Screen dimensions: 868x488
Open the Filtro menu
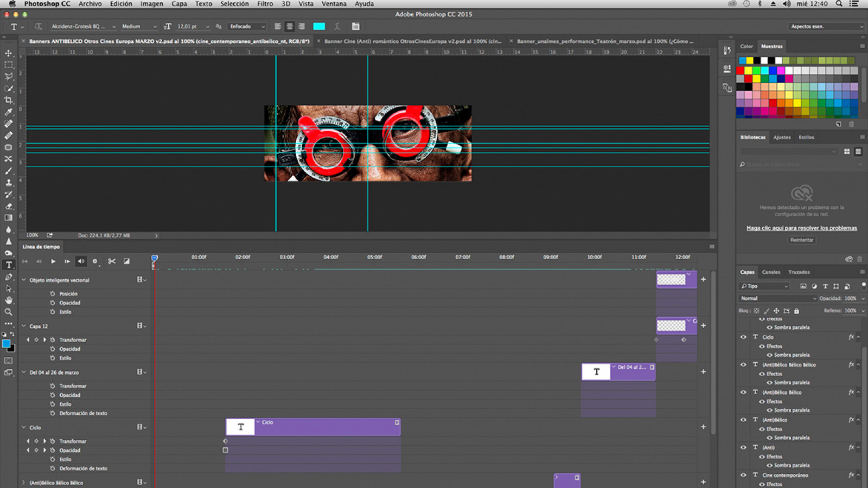(265, 4)
